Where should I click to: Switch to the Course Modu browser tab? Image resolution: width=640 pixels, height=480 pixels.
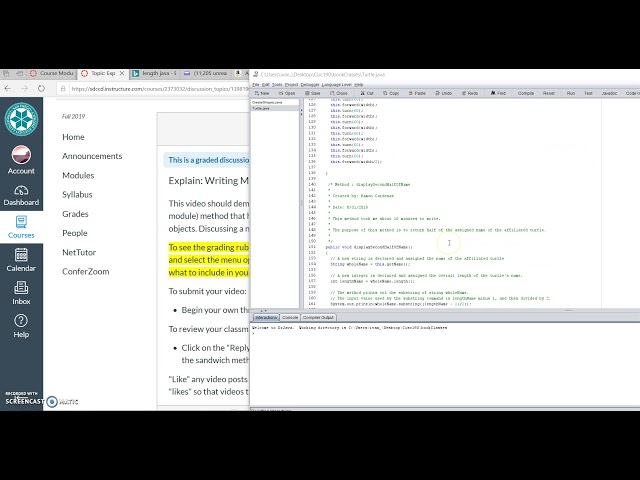[x=52, y=73]
